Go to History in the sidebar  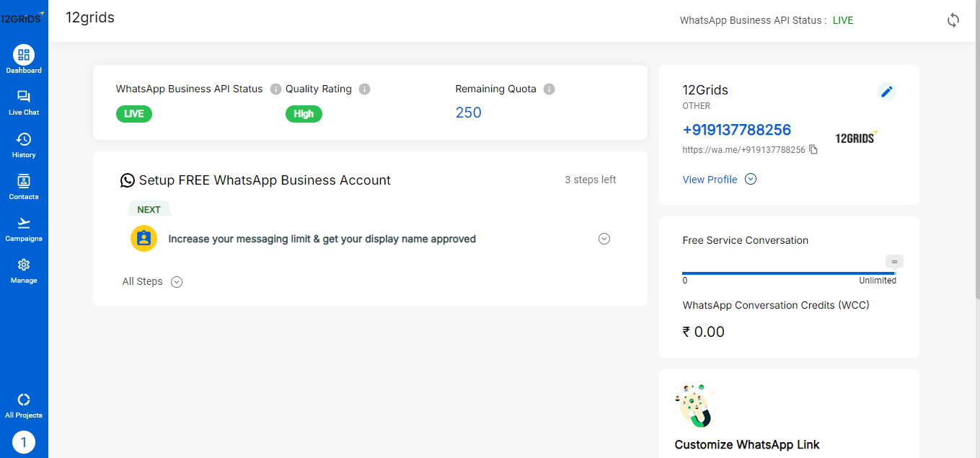click(x=24, y=145)
